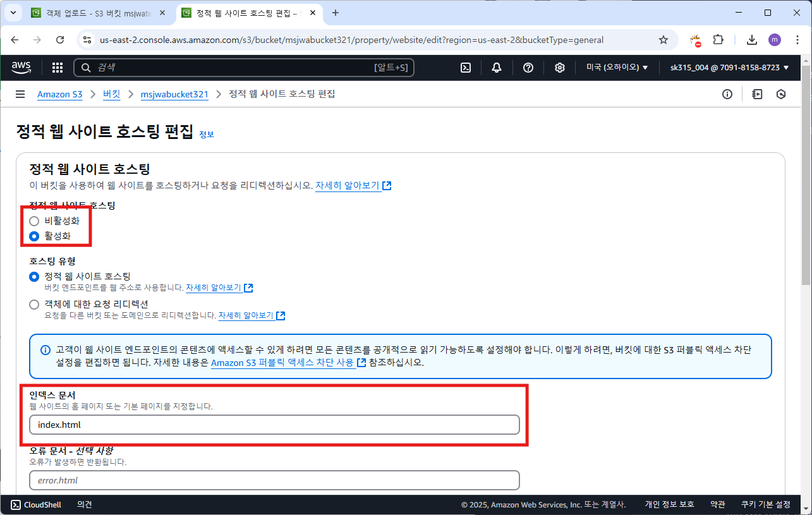Screen dimensions: 812x515
Task: Close the 객체 업로드 browser tab
Action: pos(161,13)
